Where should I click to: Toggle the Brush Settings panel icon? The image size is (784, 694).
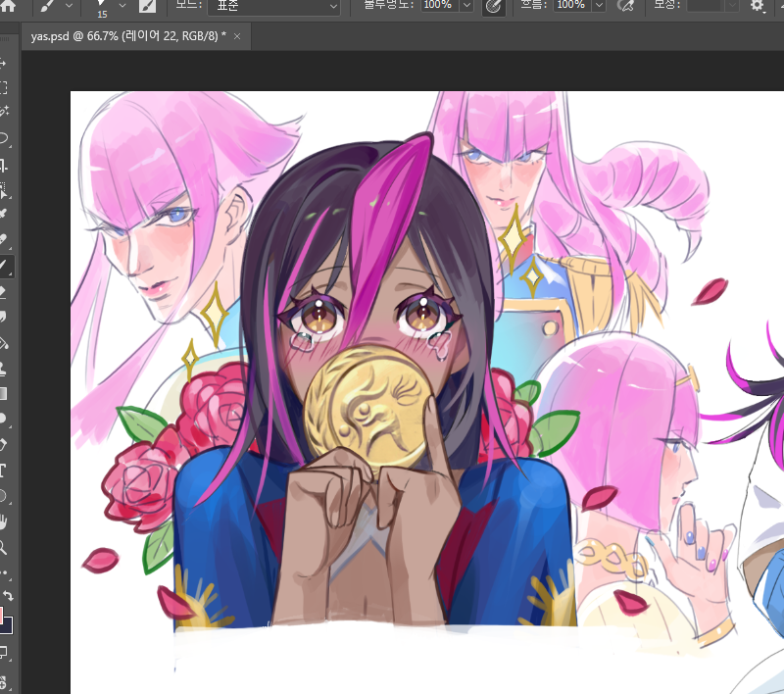[x=147, y=6]
